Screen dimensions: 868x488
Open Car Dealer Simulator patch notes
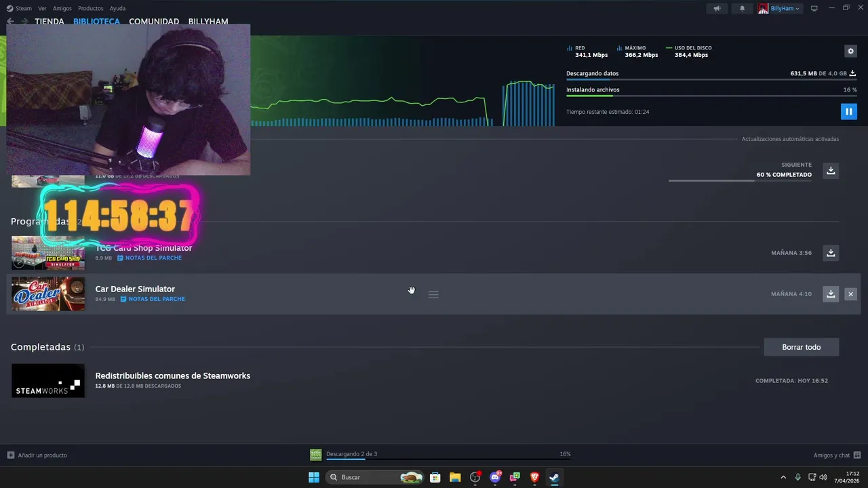153,299
